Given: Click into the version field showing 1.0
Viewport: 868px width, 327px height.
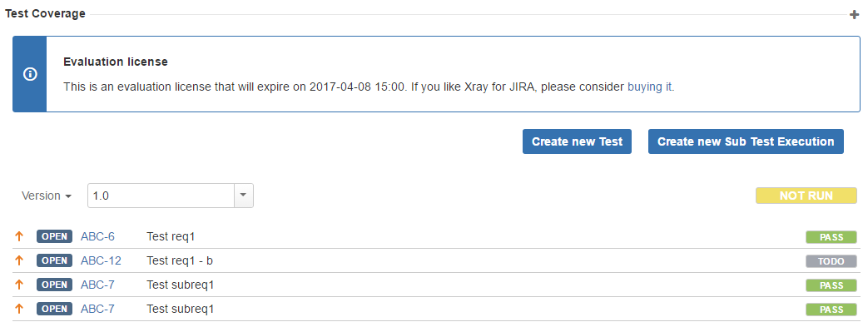Looking at the screenshot, I should pos(161,196).
